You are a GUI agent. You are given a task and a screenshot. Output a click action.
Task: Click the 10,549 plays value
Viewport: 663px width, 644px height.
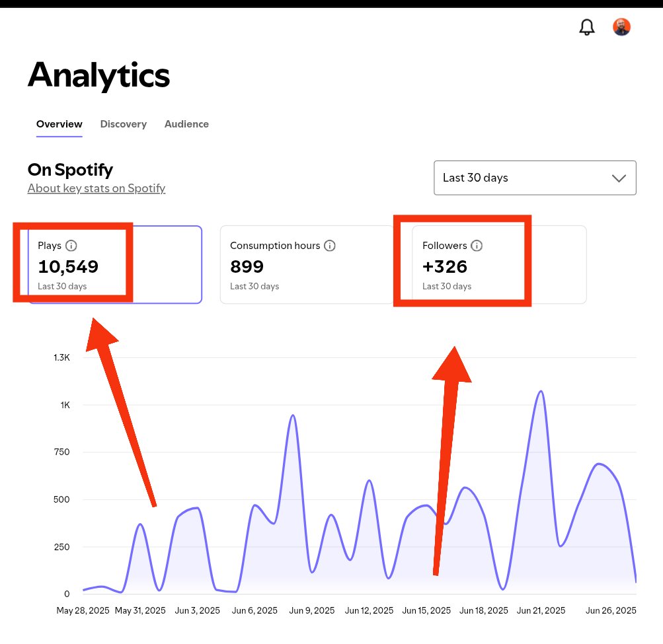point(68,267)
